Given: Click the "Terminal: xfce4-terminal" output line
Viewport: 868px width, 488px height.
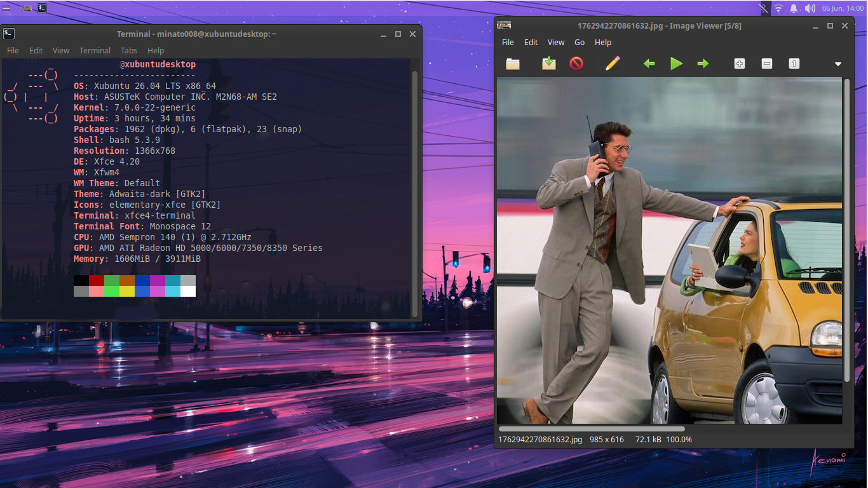Looking at the screenshot, I should [135, 215].
